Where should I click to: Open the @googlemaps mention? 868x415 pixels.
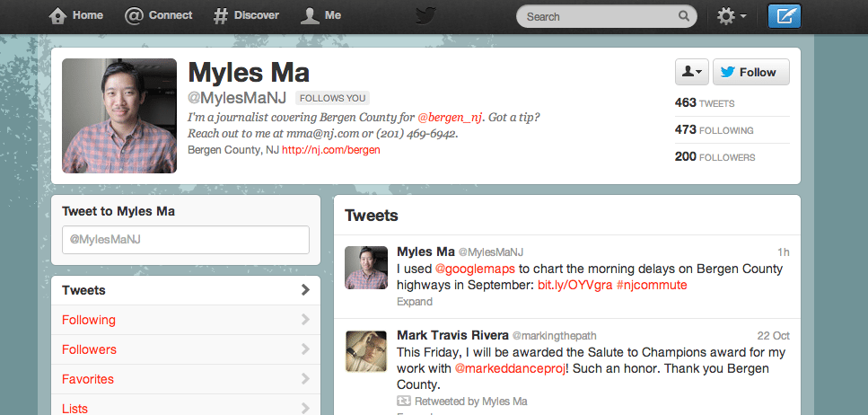(x=475, y=269)
